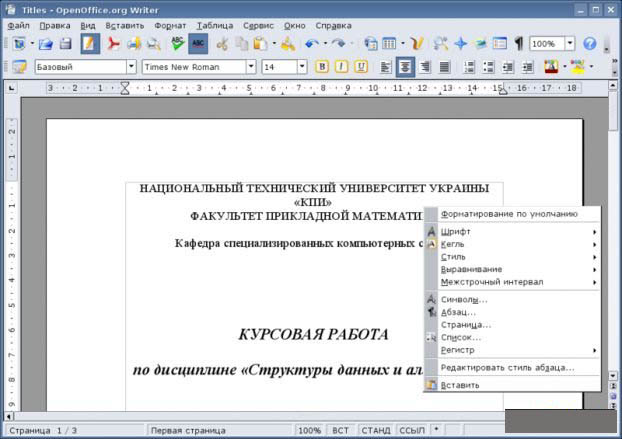The image size is (622, 439).
Task: Click the vertical scrollbar down arrow
Action: [613, 376]
